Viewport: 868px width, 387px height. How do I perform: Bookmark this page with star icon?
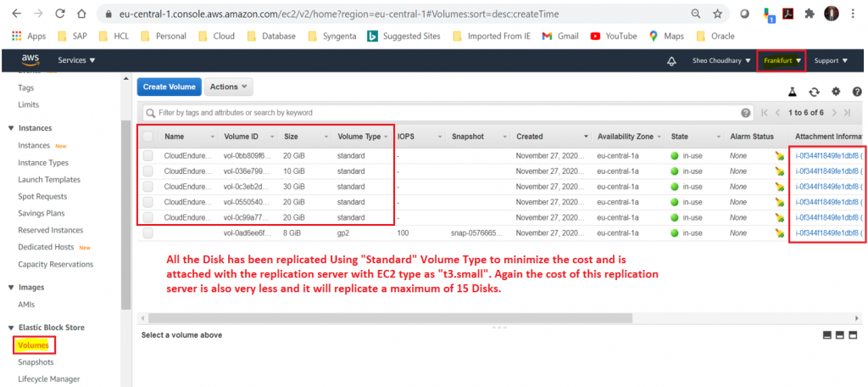(x=717, y=14)
